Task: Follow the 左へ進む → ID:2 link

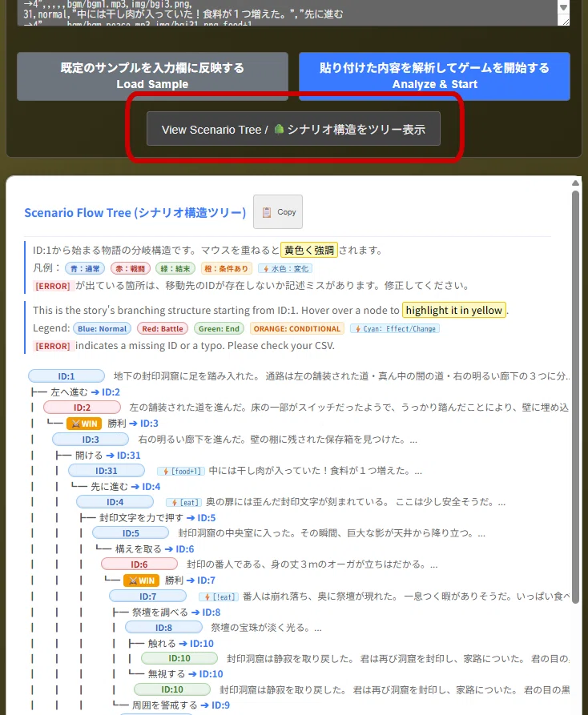Action: 85,392
